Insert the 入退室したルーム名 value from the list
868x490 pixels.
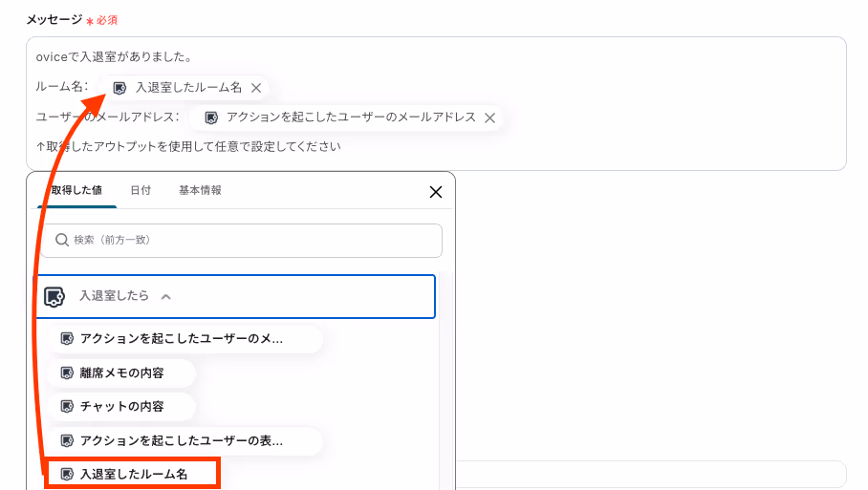point(133,474)
